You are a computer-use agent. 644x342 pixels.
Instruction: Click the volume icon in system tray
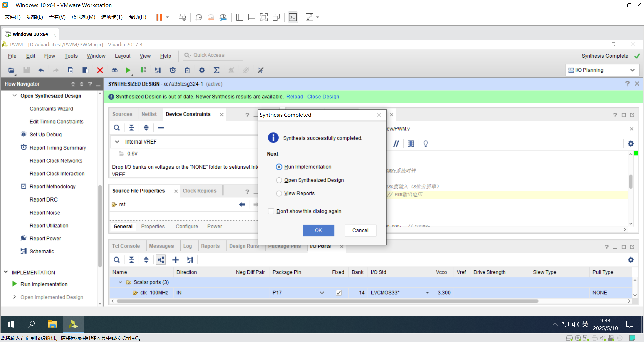pyautogui.click(x=575, y=324)
